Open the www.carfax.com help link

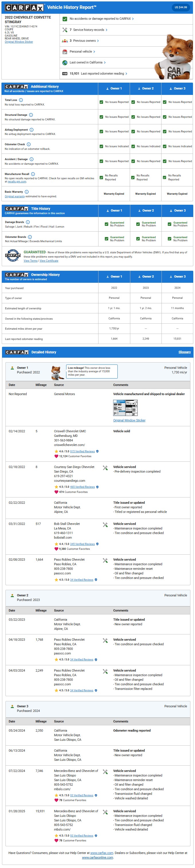pyautogui.click(x=102, y=853)
